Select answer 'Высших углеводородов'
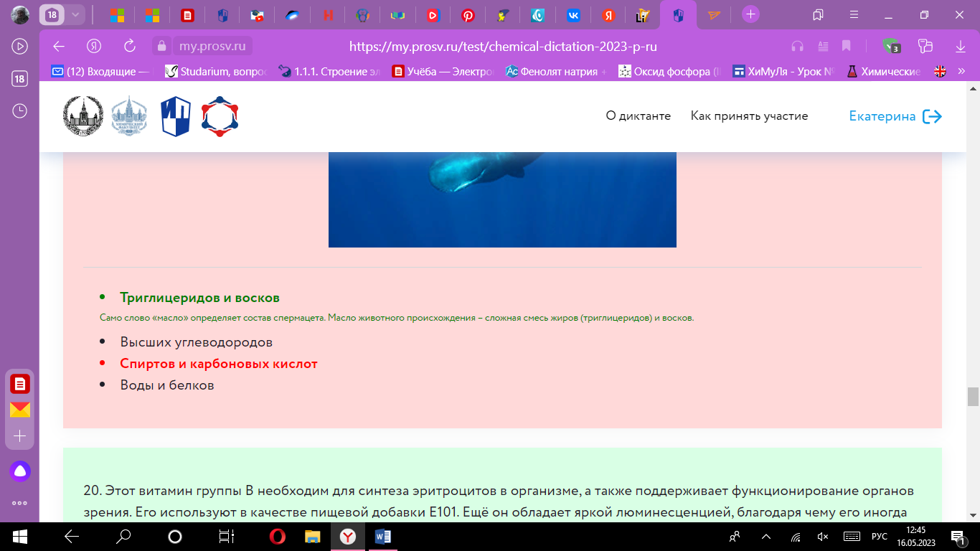 (197, 342)
